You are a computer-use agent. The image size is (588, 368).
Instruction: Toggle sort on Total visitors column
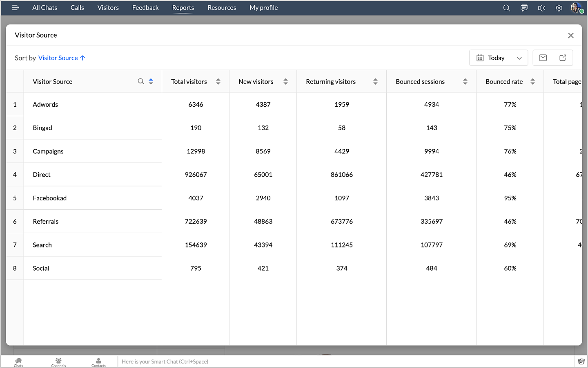(x=218, y=81)
